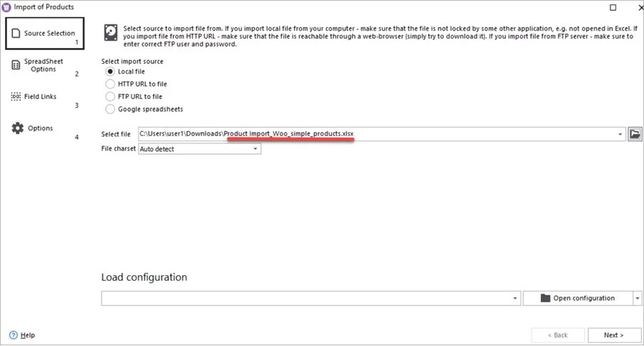The image size is (644, 346).
Task: Switch to Field Links step
Action: coord(40,97)
